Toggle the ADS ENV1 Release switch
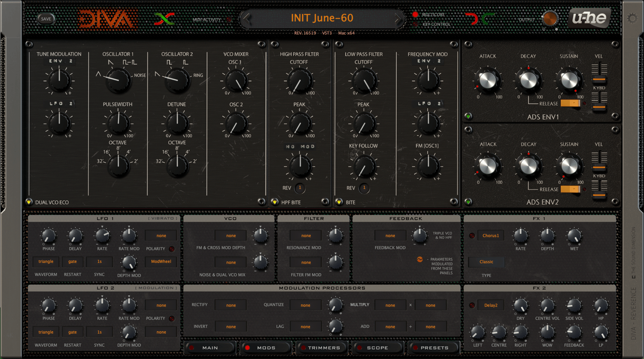 [x=570, y=103]
